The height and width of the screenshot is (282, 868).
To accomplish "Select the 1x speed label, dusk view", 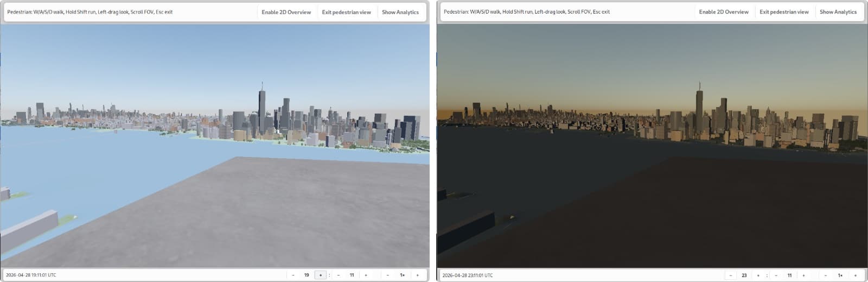I will point(840,275).
